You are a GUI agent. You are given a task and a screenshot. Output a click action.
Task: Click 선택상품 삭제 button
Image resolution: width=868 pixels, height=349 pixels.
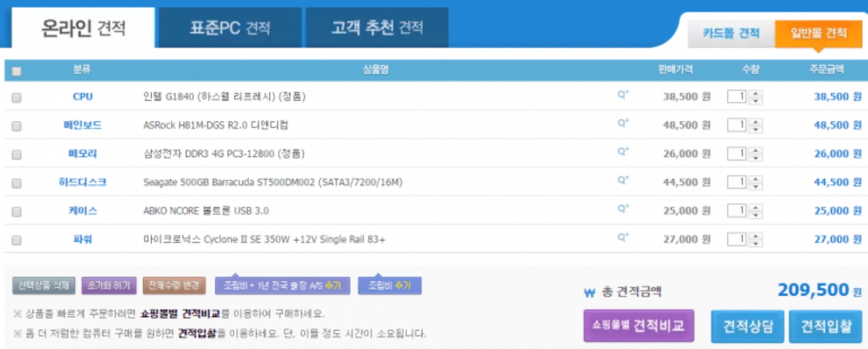(44, 286)
